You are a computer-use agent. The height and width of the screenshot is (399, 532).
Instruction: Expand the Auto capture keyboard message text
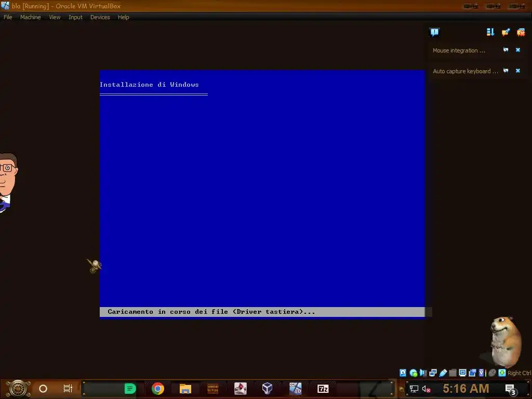[465, 71]
